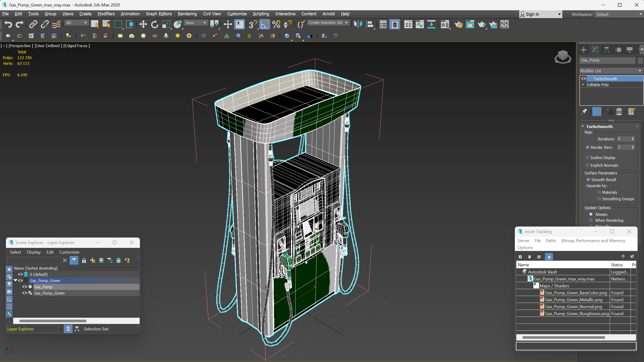Enable Explicit Normals checkbox
Viewport: 644px width, 362px height.
coord(588,165)
